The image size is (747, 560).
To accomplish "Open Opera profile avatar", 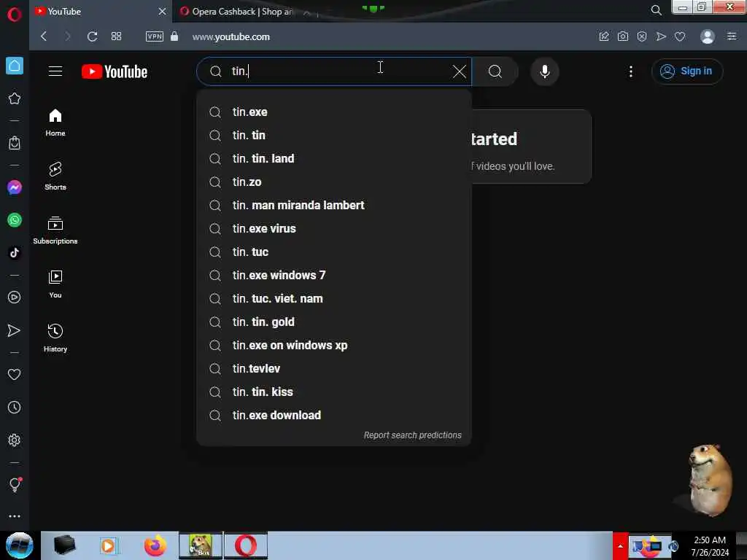I will [x=708, y=36].
